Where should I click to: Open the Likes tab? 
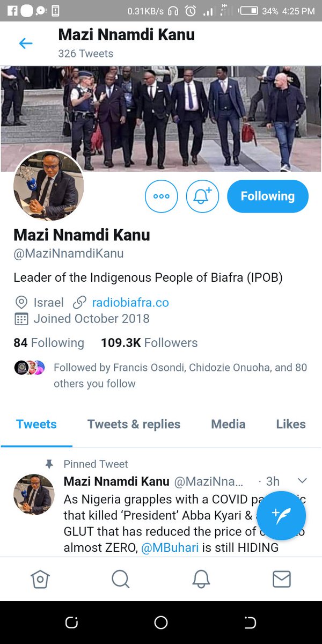291,424
